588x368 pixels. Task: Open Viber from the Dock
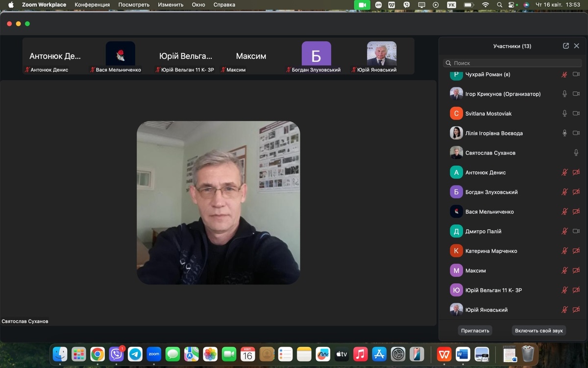click(x=116, y=353)
